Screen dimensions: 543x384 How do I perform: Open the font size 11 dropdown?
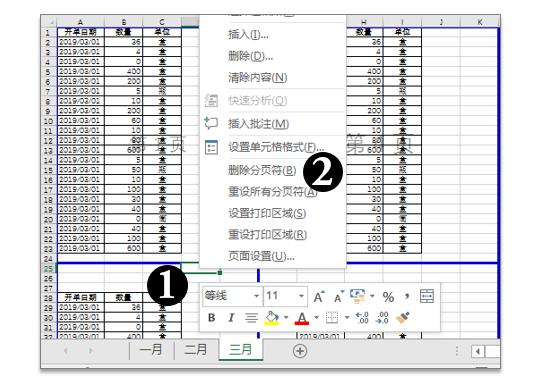pos(301,296)
